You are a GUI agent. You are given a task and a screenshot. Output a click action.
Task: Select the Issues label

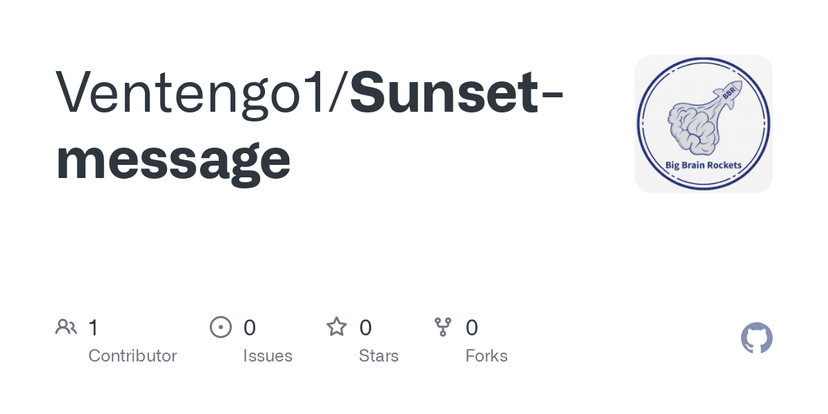click(x=268, y=356)
